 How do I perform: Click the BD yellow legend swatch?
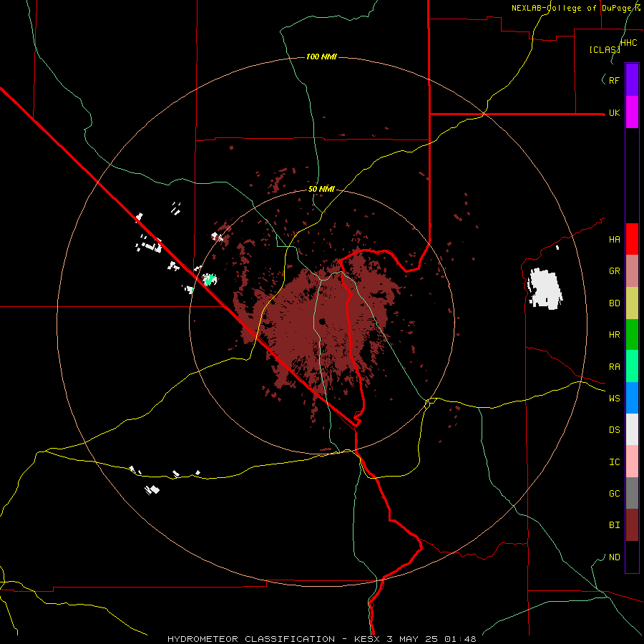pyautogui.click(x=632, y=303)
